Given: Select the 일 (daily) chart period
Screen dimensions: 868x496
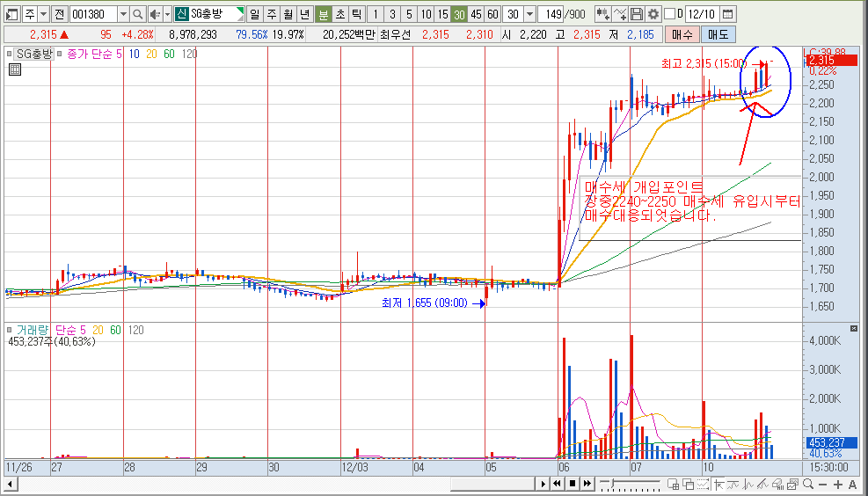Looking at the screenshot, I should tap(254, 14).
